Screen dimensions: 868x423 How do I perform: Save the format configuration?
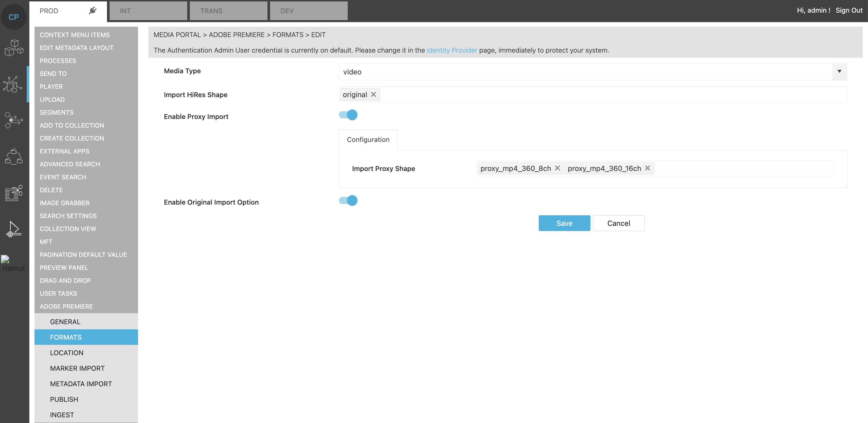pos(564,223)
